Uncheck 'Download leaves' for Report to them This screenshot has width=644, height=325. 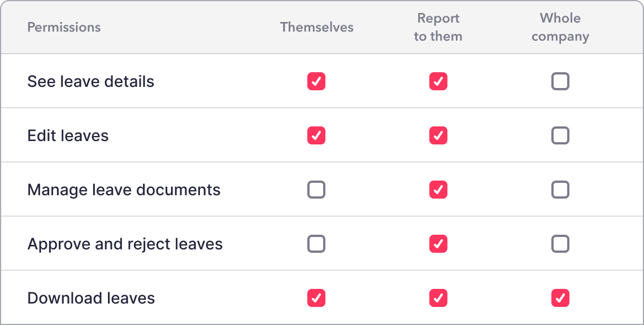tap(438, 298)
